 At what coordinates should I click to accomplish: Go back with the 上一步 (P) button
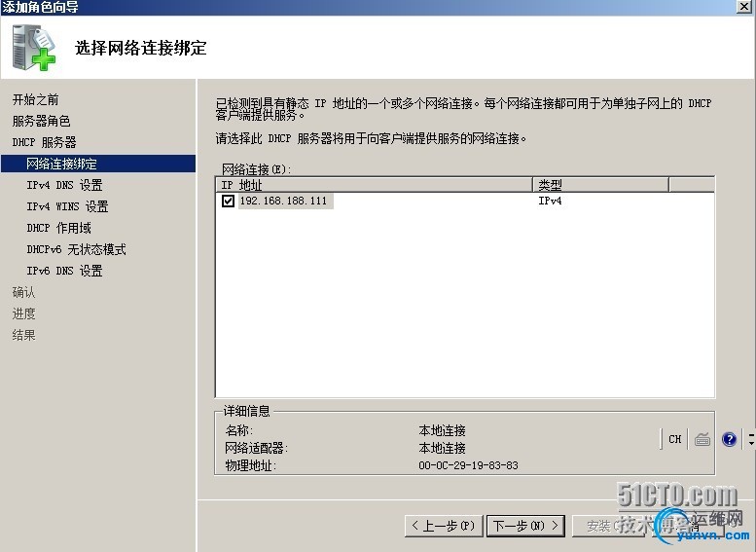[x=444, y=526]
